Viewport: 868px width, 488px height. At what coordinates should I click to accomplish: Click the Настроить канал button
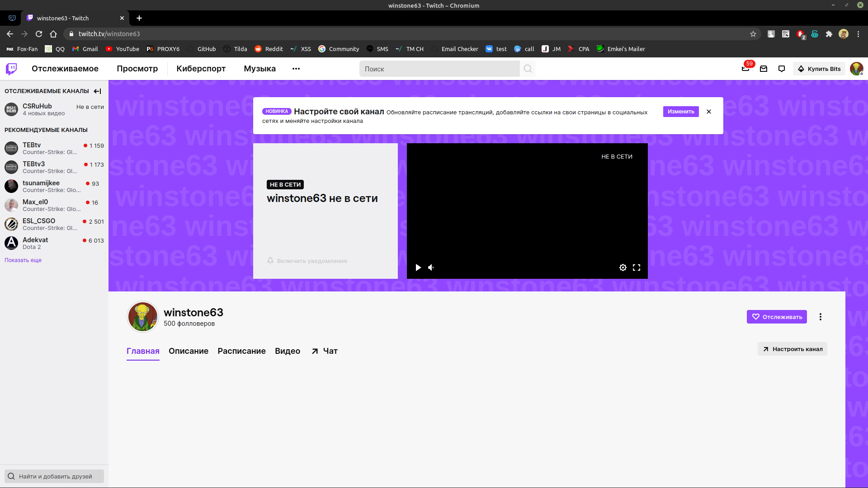pyautogui.click(x=793, y=349)
